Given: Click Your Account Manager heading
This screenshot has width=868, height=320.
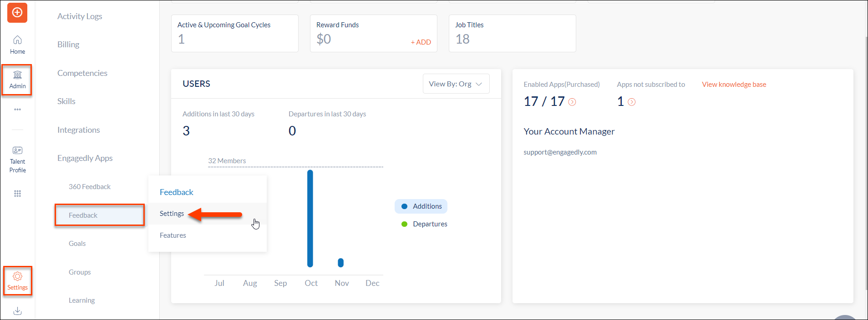Looking at the screenshot, I should tap(569, 131).
